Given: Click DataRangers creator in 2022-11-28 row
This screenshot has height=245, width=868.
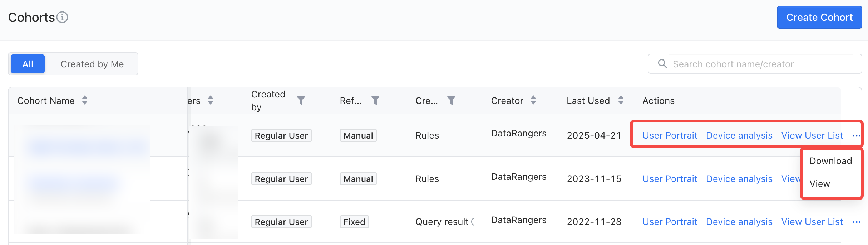Looking at the screenshot, I should [519, 220].
